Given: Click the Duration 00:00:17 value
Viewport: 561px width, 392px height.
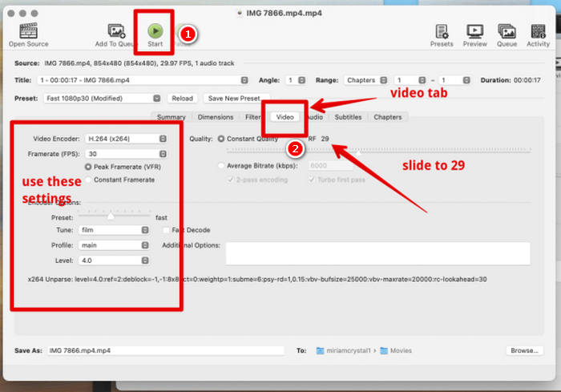Looking at the screenshot, I should point(527,80).
